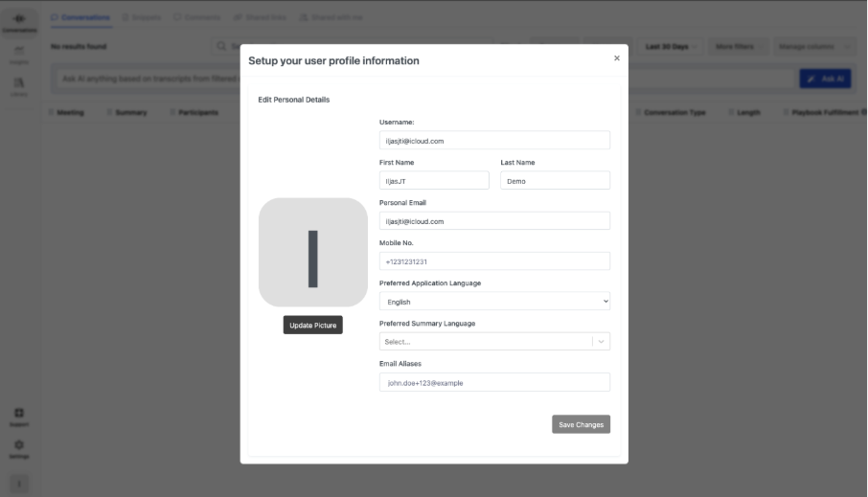Switch to the Shared with me tab

click(x=331, y=17)
